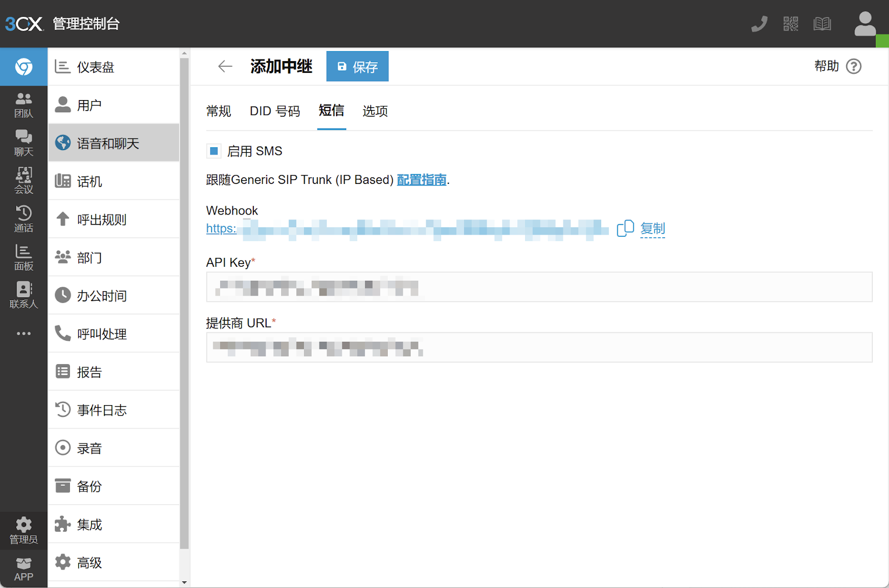Click the 3CX logo
889x588 pixels.
coord(24,24)
